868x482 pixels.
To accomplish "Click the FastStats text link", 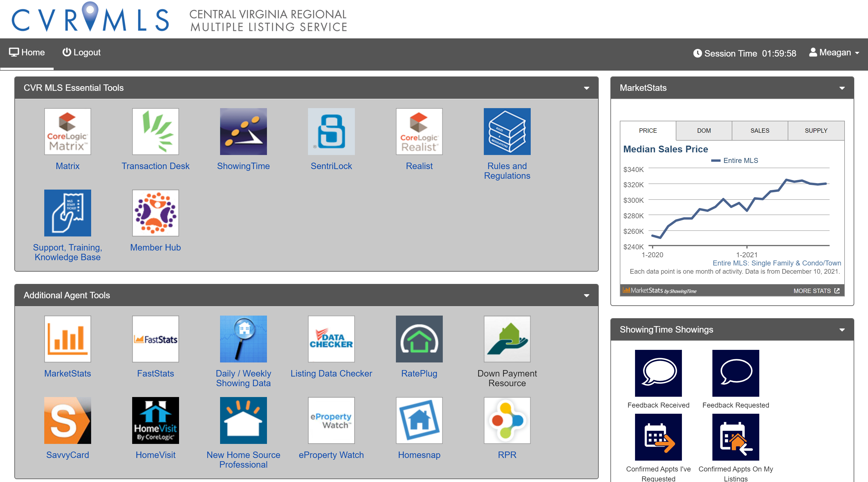I will [155, 374].
